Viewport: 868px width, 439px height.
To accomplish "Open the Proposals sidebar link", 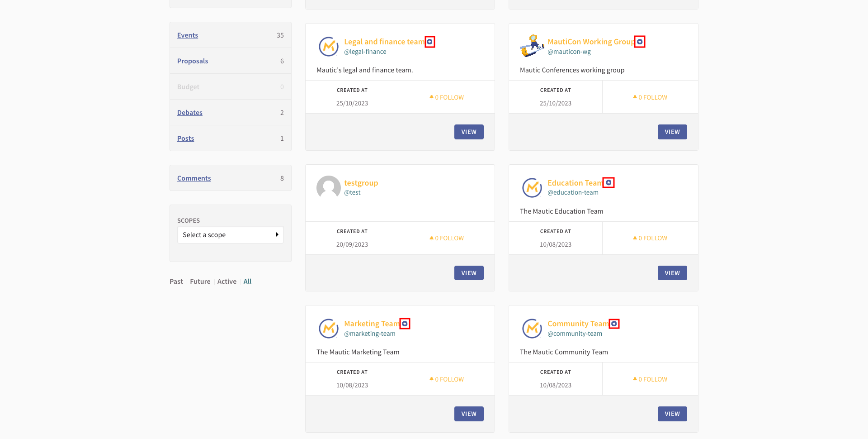I will 193,61.
